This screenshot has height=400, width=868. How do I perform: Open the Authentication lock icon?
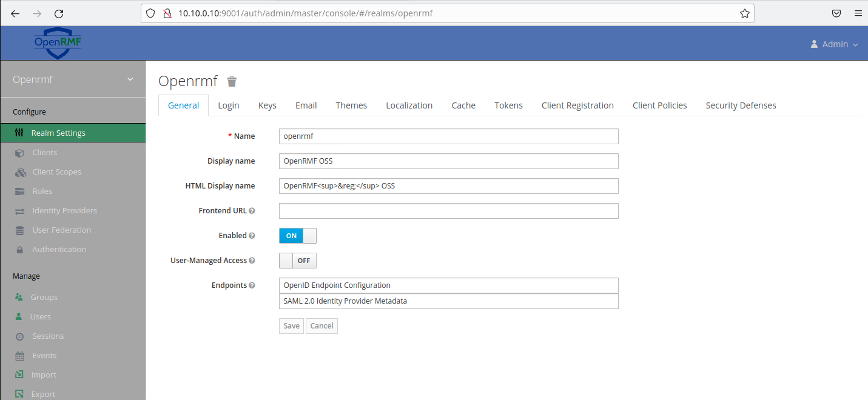tap(19, 249)
